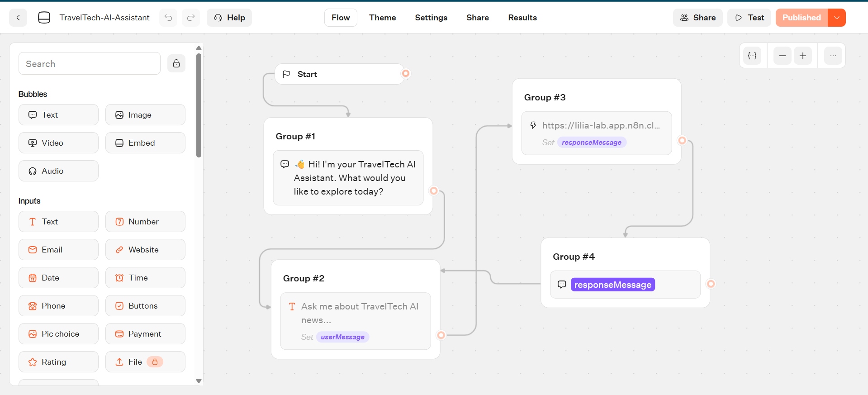This screenshot has height=395, width=868.
Task: Lock the sidebar blocks panel
Action: (176, 63)
